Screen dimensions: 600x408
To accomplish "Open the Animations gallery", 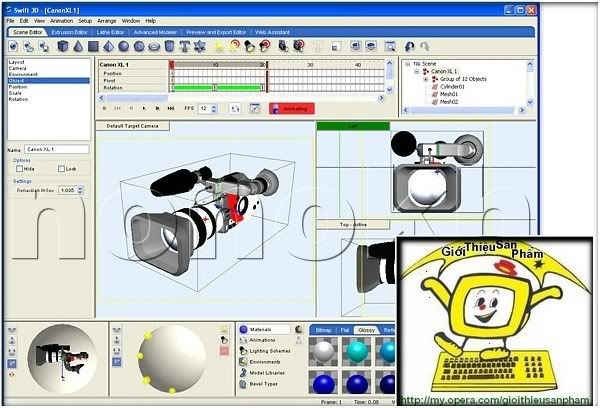I will click(262, 340).
